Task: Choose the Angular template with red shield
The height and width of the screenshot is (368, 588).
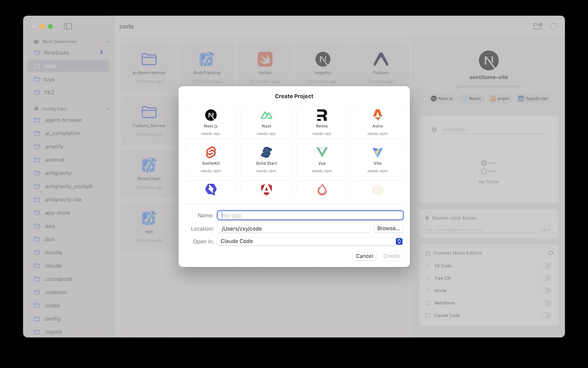Action: (x=266, y=190)
